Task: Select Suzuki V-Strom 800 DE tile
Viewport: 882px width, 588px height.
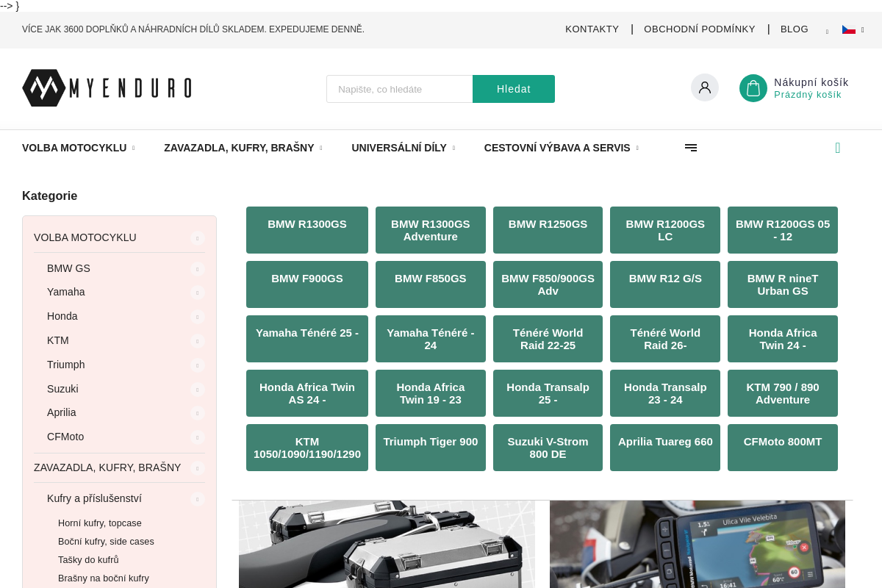Action: point(548,448)
